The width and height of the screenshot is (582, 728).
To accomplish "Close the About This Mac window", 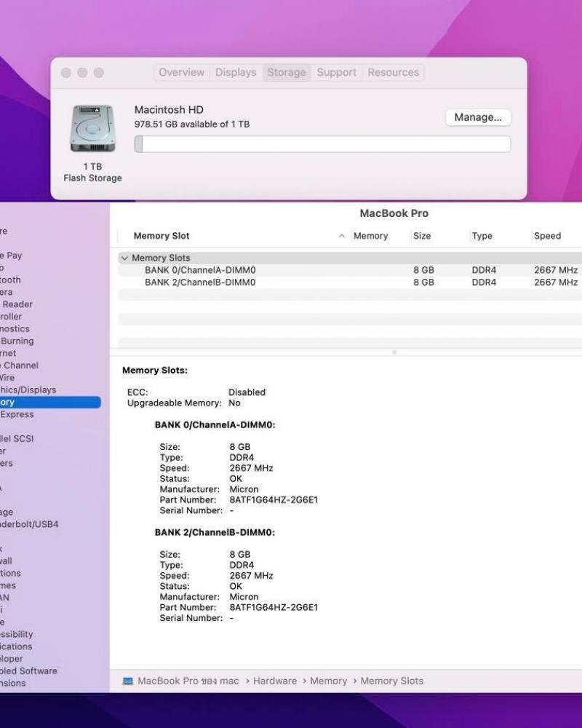I will (66, 73).
